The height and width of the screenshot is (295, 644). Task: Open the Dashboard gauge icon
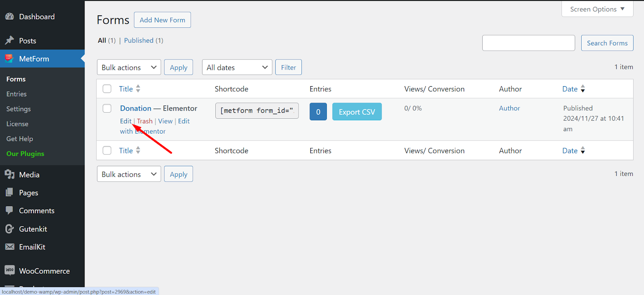10,17
